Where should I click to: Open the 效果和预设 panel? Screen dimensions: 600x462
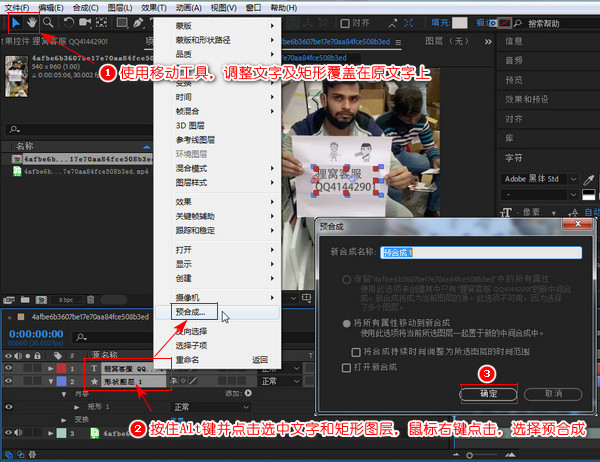click(x=527, y=100)
